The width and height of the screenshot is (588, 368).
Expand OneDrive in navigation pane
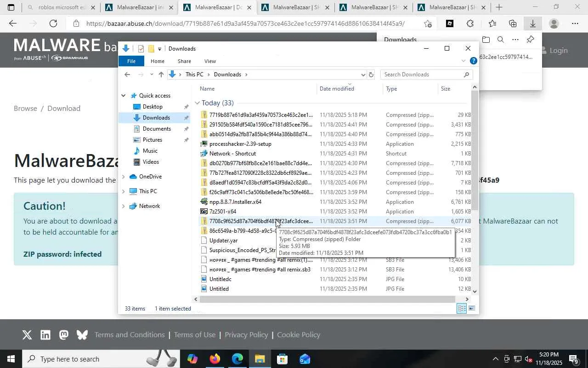coord(123,177)
